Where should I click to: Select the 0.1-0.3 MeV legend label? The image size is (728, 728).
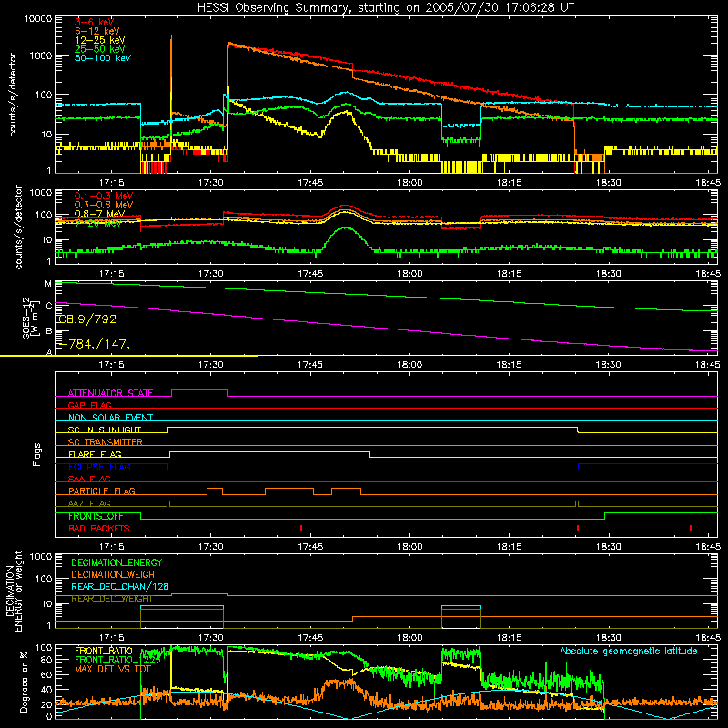[x=104, y=196]
